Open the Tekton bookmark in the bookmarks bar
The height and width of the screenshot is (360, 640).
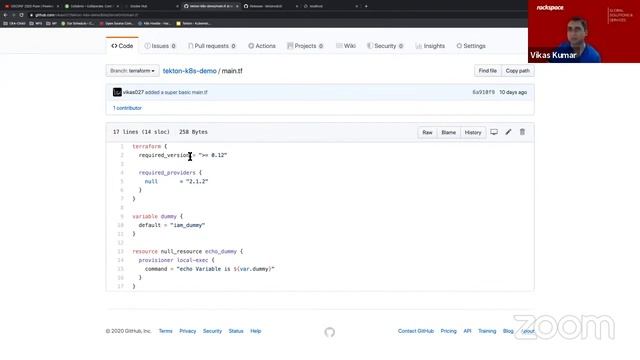[193, 23]
